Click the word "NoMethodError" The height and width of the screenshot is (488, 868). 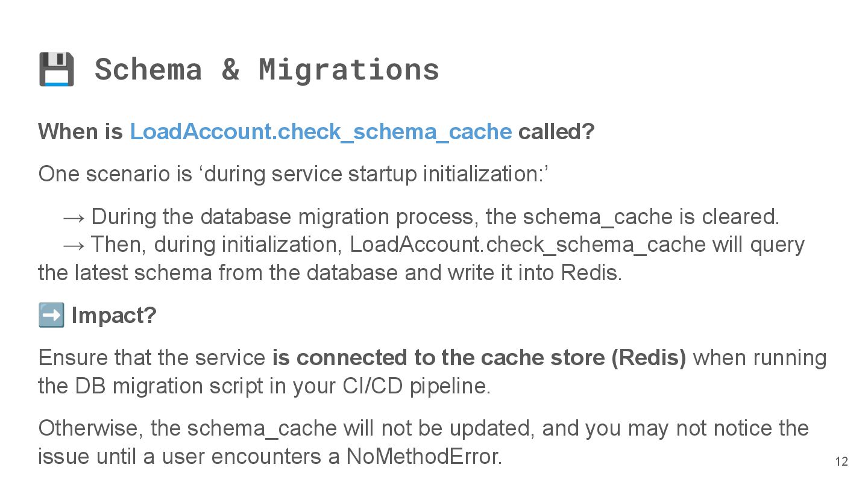(x=423, y=457)
